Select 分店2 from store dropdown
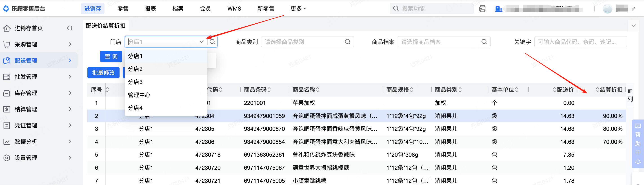The image size is (644, 185). click(166, 69)
